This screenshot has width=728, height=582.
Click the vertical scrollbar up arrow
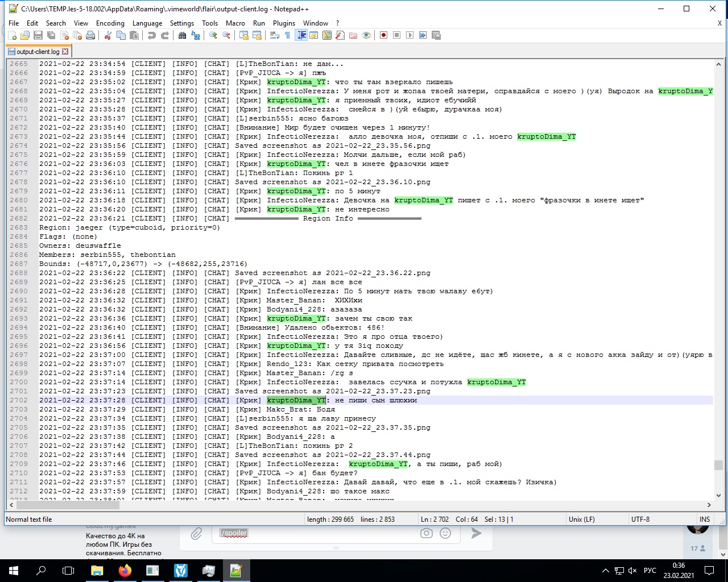[718, 64]
